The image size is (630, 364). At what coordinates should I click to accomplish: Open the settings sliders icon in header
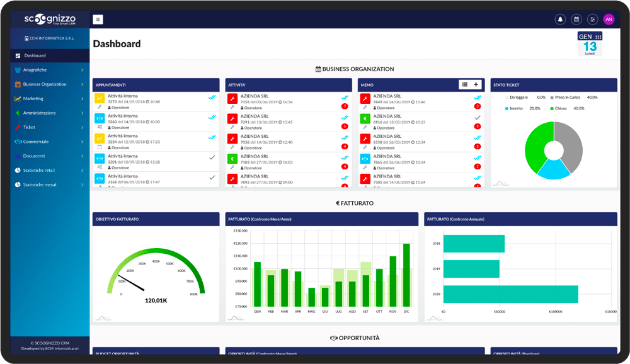pyautogui.click(x=592, y=20)
